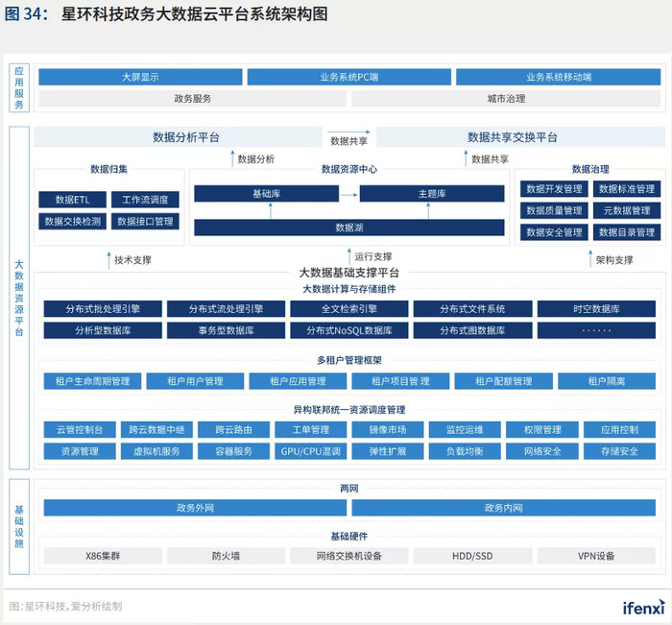Click the 工单管理 block
Viewport: 672px width, 625px height.
tap(311, 429)
